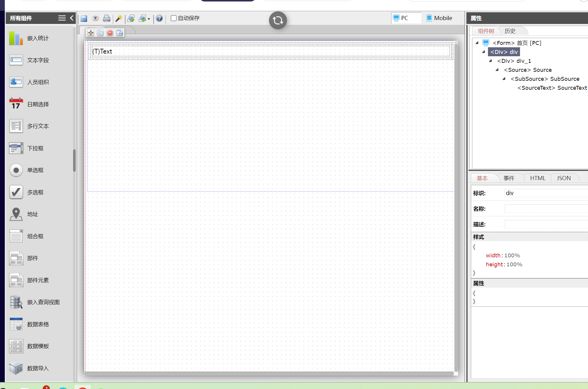Switch to PC view mode
Screen dimensions: 588x389
401,18
